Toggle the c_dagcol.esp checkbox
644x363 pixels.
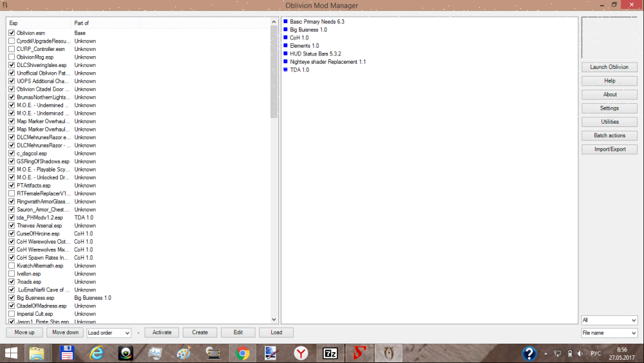pyautogui.click(x=12, y=153)
